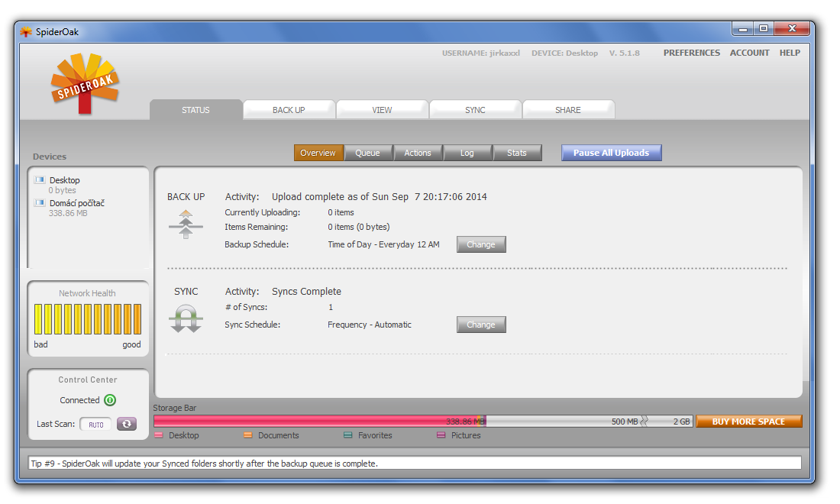Open the SYNC tab
The width and height of the screenshot is (840, 504).
point(475,110)
